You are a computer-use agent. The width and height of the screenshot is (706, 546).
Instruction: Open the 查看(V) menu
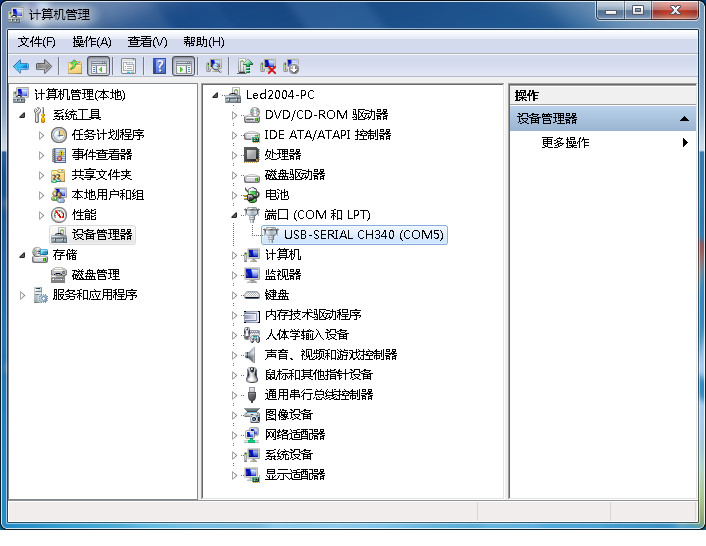coord(147,42)
